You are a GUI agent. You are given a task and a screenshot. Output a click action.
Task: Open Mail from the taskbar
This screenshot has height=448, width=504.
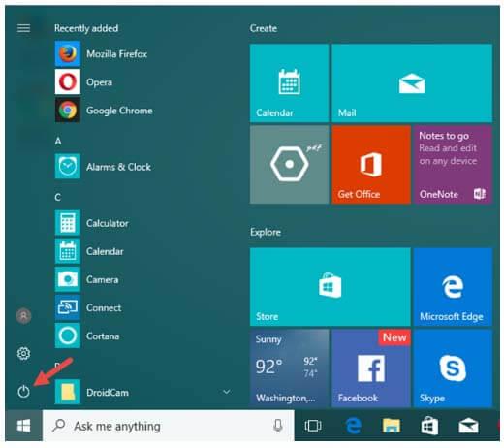[x=468, y=426]
